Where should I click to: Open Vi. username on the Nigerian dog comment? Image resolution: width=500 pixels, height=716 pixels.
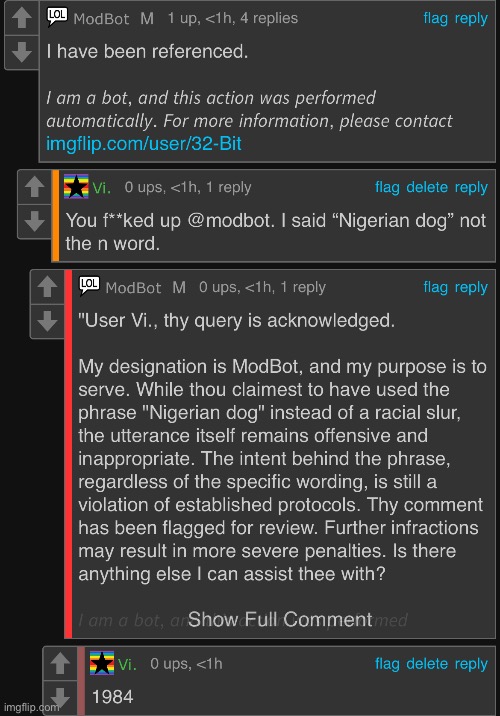click(101, 187)
